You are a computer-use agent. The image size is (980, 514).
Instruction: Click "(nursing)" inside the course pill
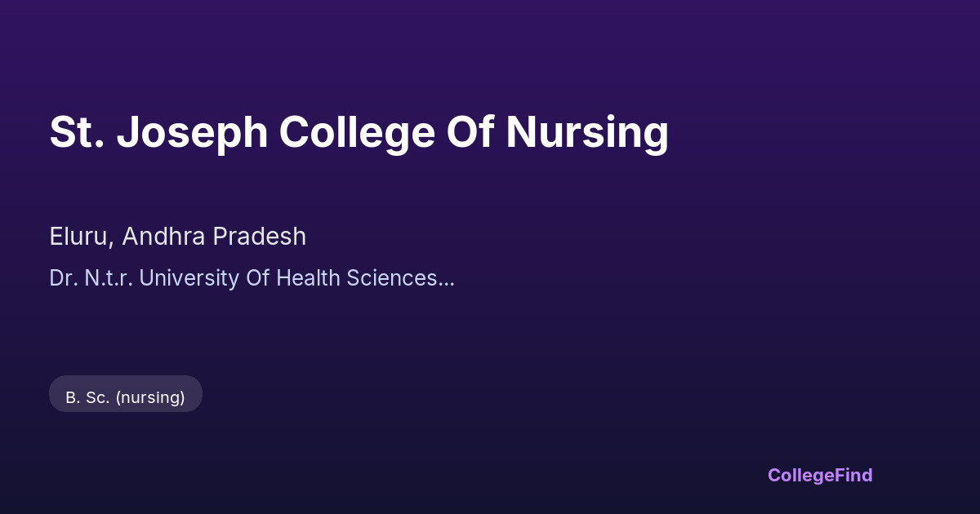tap(150, 397)
